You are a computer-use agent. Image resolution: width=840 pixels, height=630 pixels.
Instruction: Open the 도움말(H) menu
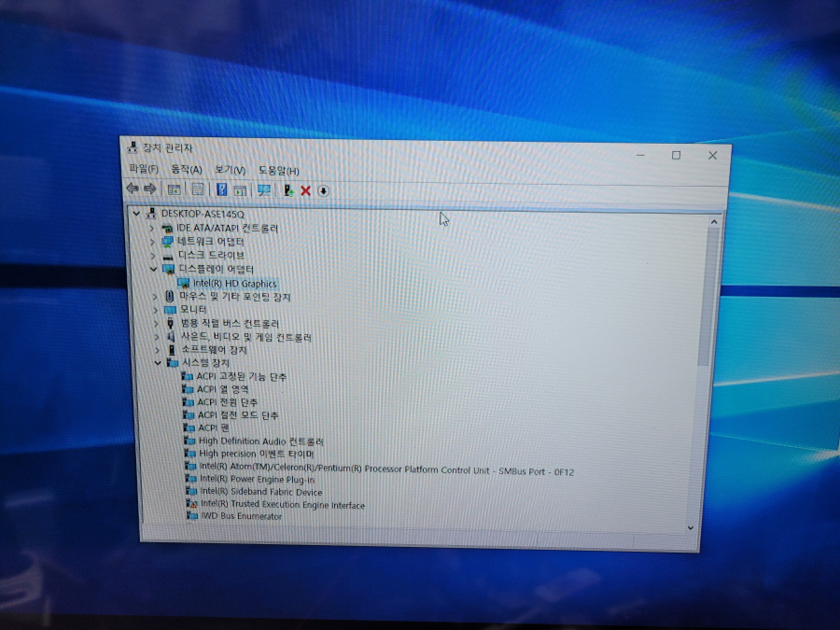pyautogui.click(x=278, y=171)
